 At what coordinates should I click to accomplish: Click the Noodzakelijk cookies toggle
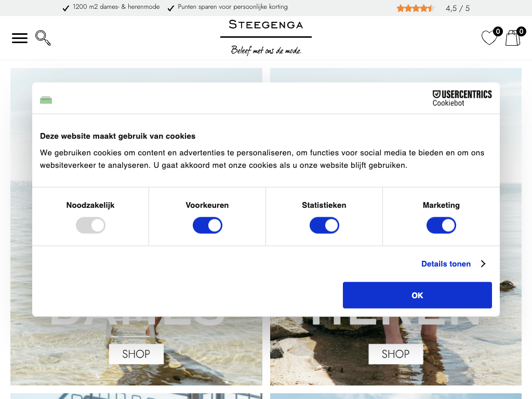pos(90,225)
